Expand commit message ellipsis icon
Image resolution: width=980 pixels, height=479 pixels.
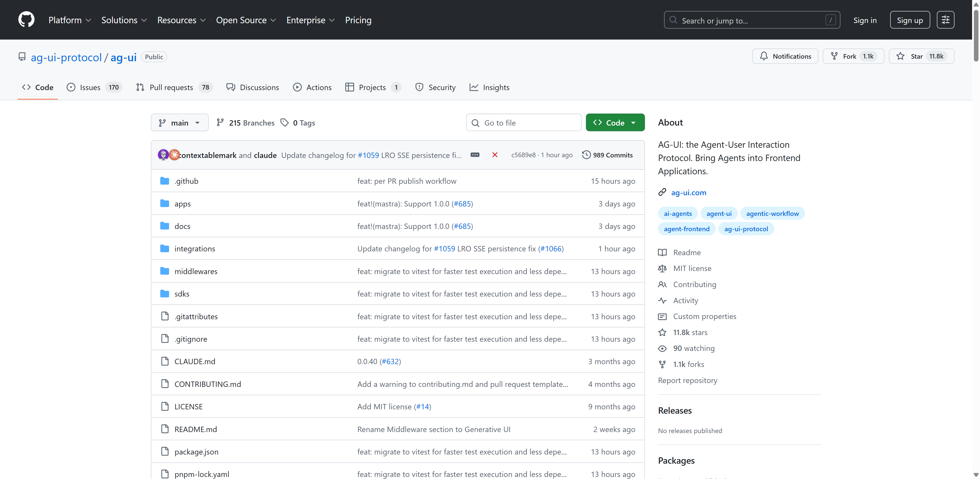[475, 155]
